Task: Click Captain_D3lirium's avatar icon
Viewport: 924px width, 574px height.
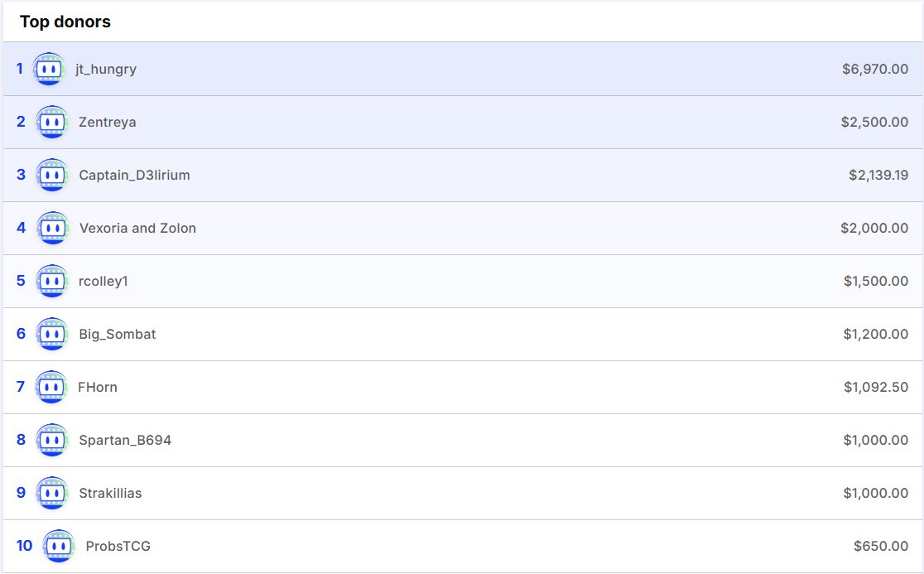Action: click(52, 175)
